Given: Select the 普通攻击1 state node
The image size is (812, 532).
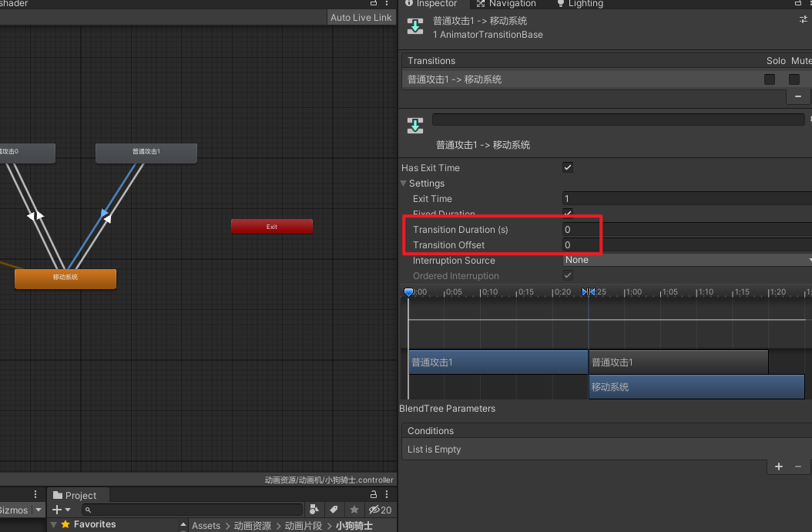Looking at the screenshot, I should (x=146, y=153).
